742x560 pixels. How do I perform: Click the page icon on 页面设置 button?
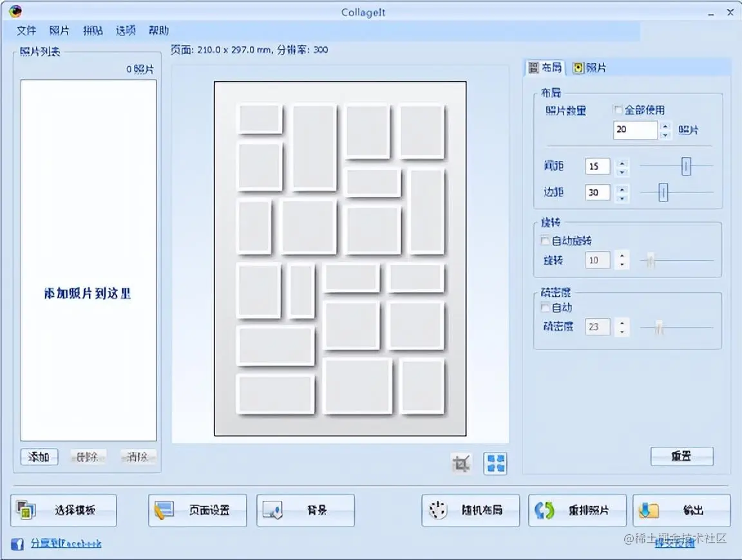point(164,510)
